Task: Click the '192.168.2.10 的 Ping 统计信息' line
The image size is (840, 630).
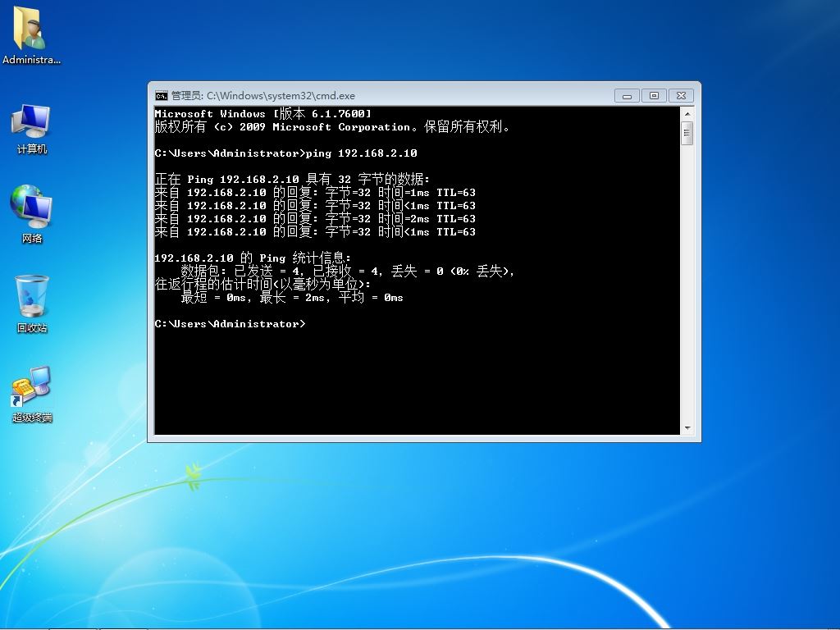Action: 253,258
